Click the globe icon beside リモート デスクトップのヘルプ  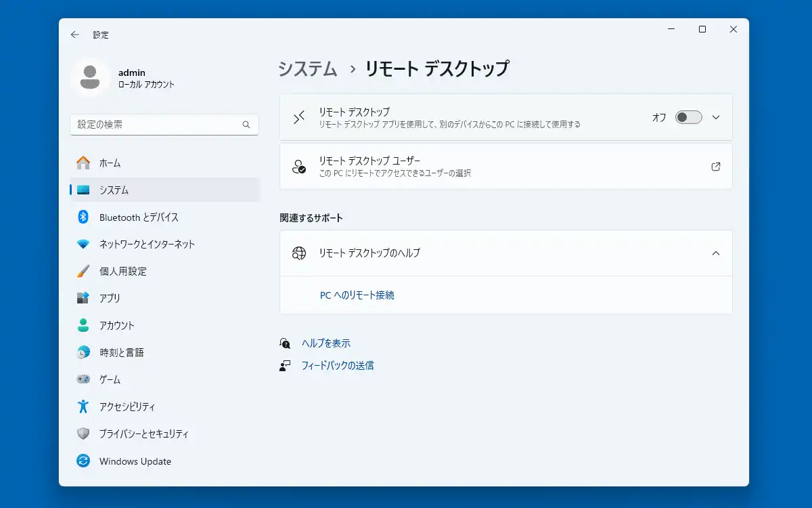[299, 253]
